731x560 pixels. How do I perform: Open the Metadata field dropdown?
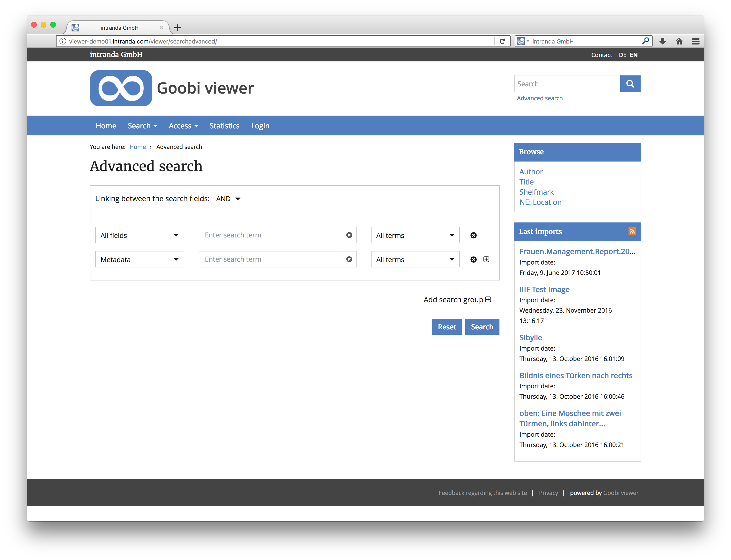(140, 259)
